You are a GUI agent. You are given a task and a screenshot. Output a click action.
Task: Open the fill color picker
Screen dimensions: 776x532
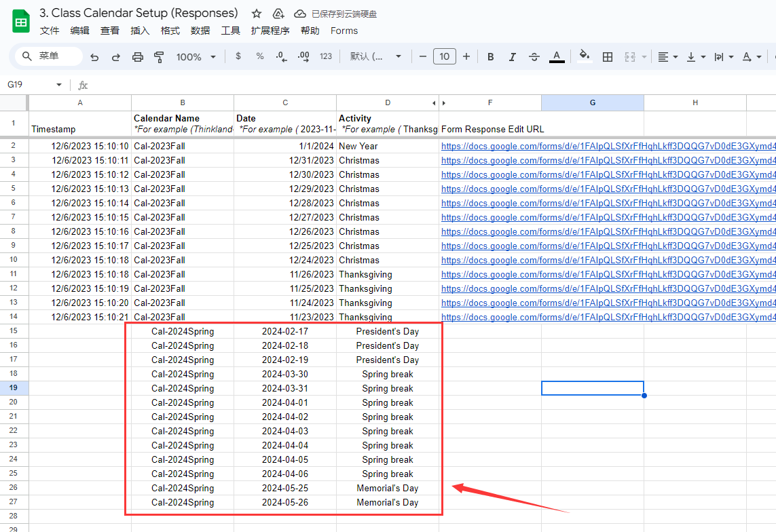tap(584, 57)
